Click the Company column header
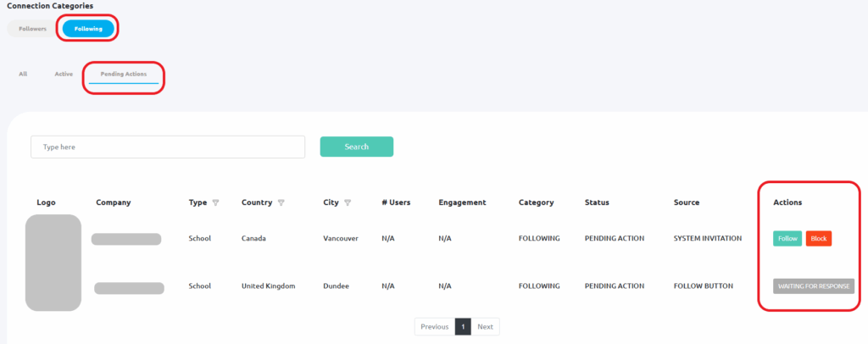Screen dimensions: 868x344 tap(114, 203)
